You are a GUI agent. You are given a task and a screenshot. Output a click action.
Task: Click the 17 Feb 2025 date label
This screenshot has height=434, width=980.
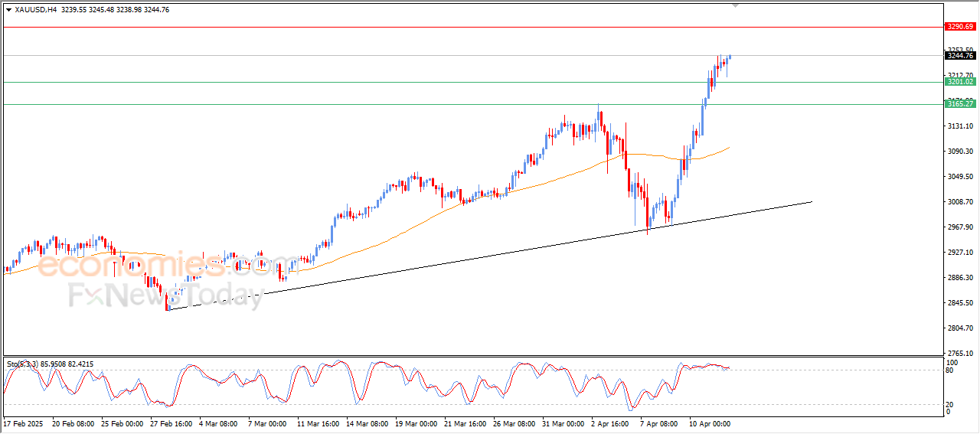22,423
